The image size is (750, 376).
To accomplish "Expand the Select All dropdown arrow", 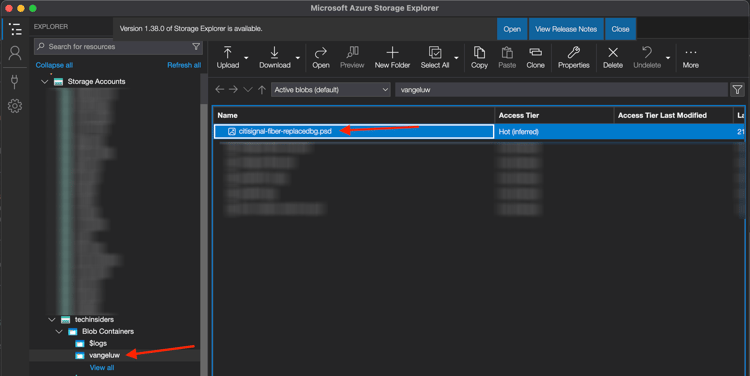I will coord(456,58).
